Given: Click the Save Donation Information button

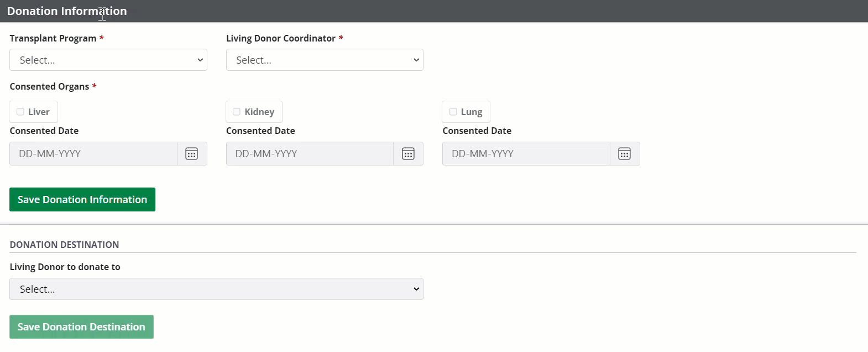Looking at the screenshot, I should coord(82,200).
